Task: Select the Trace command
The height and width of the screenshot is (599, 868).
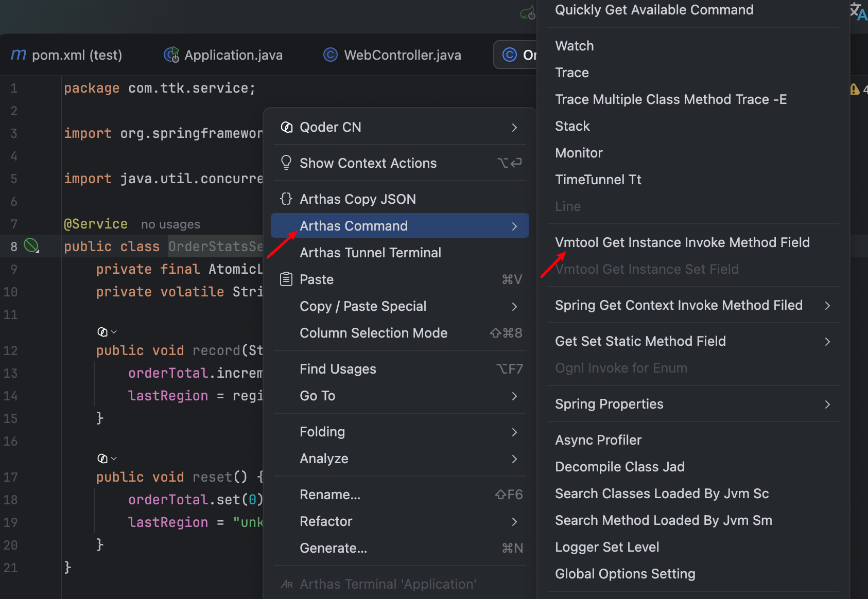Action: click(693, 73)
